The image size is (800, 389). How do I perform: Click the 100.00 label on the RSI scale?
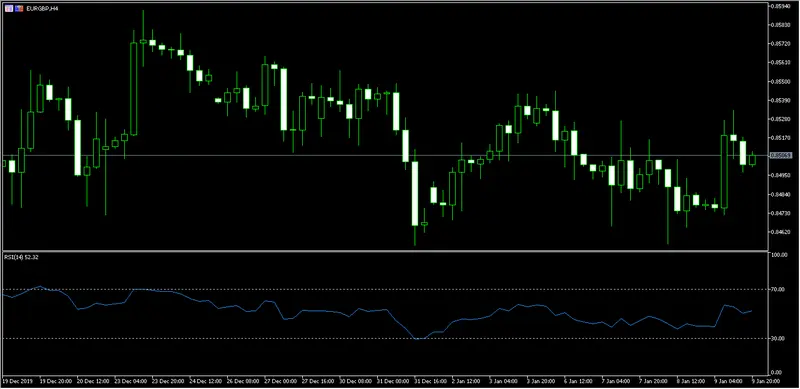(x=780, y=255)
